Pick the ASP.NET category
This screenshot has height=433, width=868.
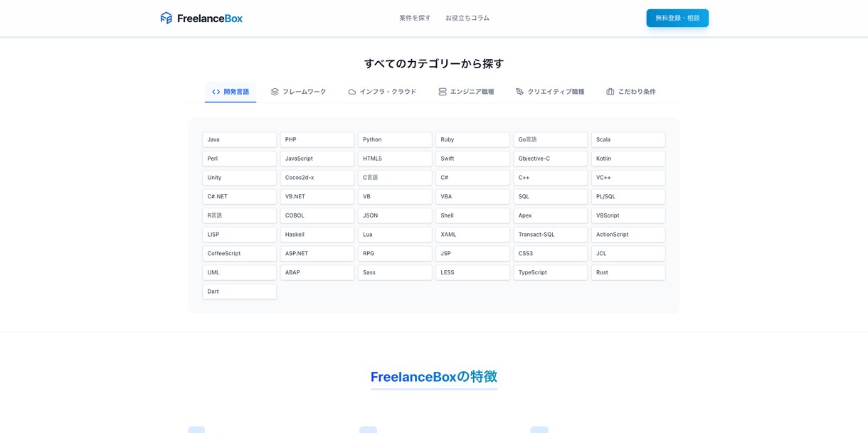tap(317, 254)
